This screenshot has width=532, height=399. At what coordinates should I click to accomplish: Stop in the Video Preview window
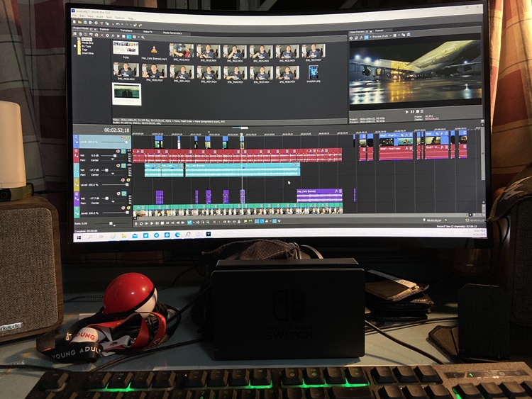pyautogui.click(x=418, y=111)
